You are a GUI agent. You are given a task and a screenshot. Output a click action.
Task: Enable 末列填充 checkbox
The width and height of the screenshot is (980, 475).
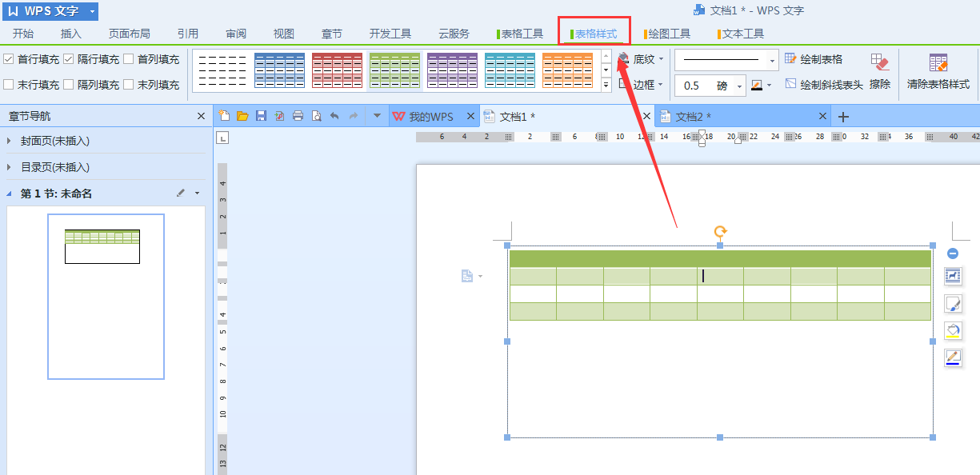point(129,85)
